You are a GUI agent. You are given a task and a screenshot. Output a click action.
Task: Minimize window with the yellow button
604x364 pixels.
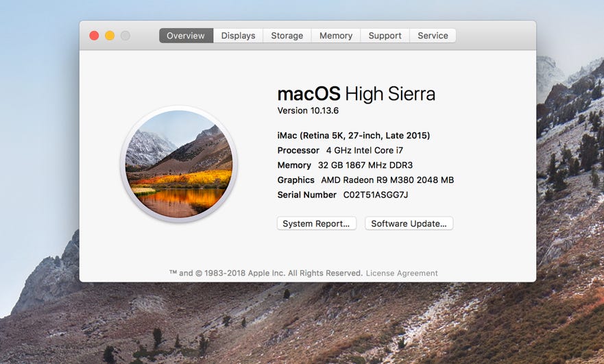[x=110, y=36]
